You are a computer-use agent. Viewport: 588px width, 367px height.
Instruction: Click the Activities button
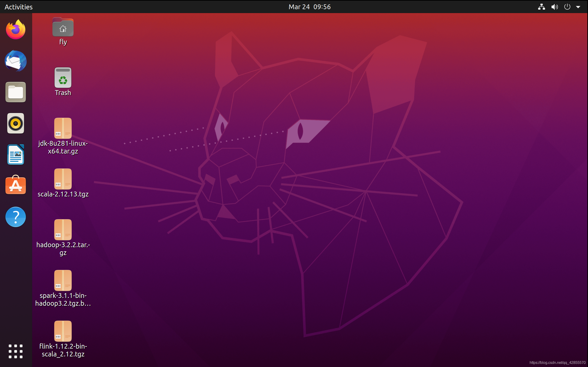coord(18,7)
